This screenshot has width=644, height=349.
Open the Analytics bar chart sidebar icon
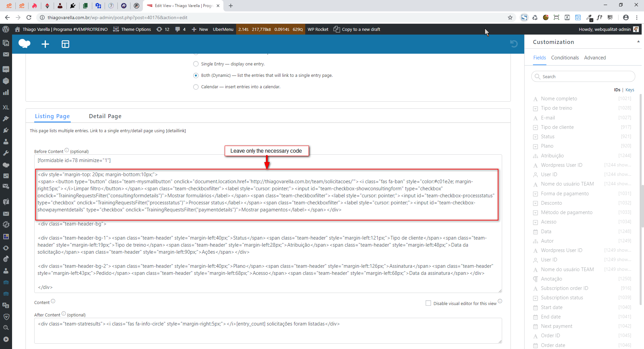click(x=6, y=92)
